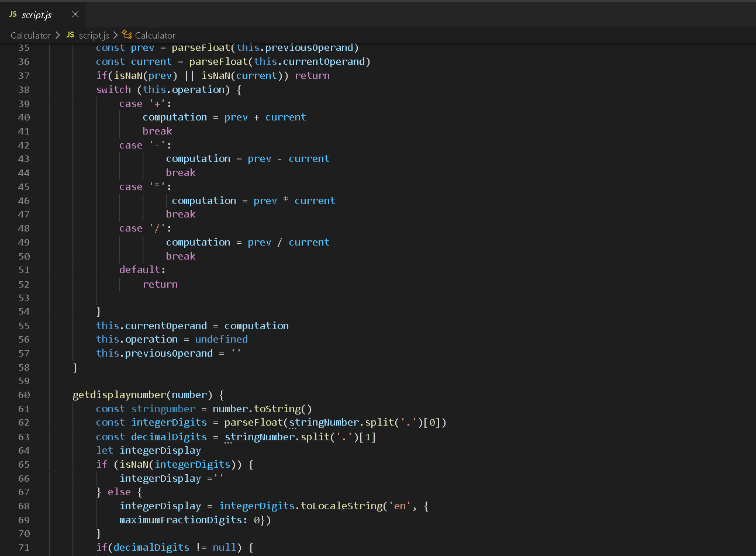
Task: Click line number 70 in the gutter
Action: (24, 533)
